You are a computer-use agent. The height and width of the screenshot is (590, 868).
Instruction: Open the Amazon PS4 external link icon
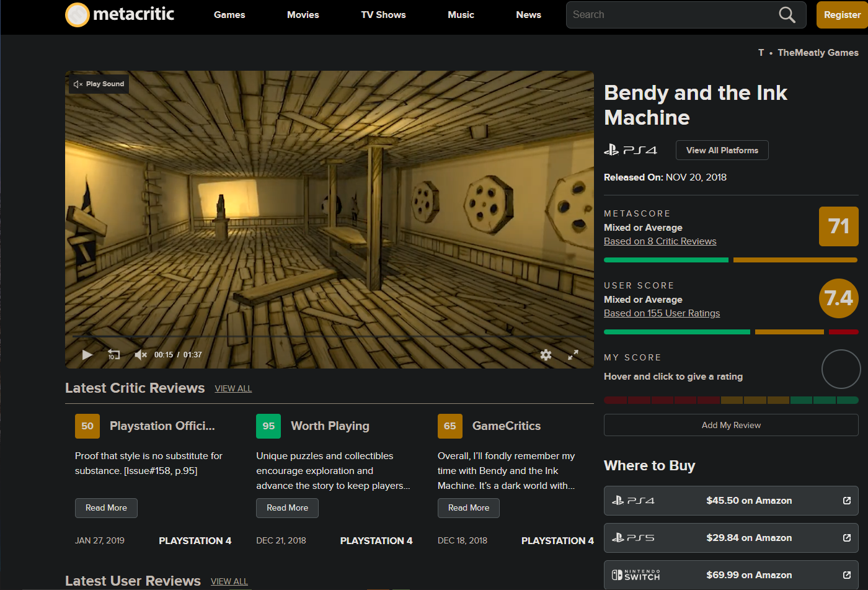[x=847, y=501]
